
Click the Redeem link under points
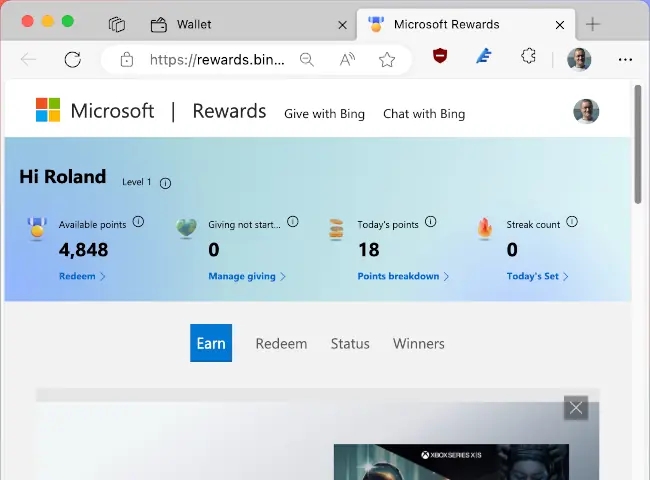82,276
